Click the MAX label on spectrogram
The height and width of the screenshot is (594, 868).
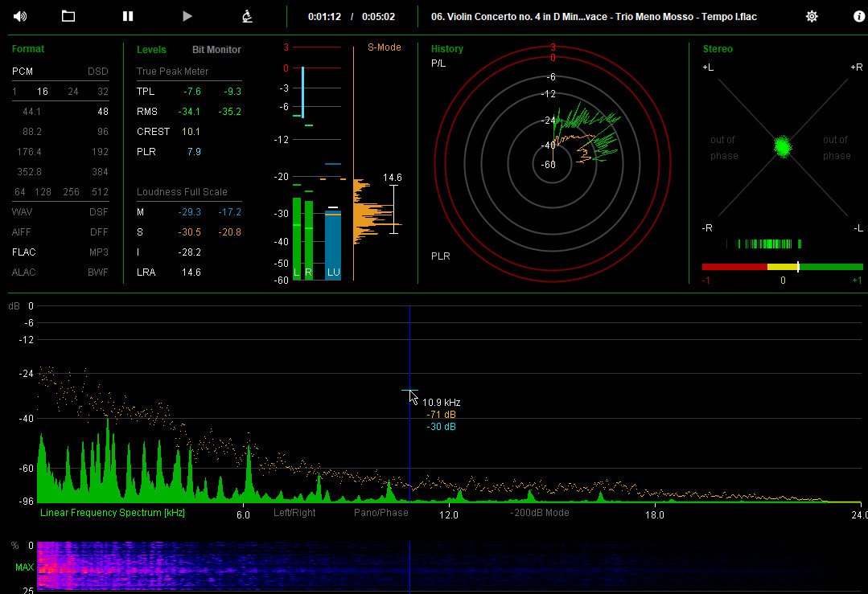tap(24, 567)
